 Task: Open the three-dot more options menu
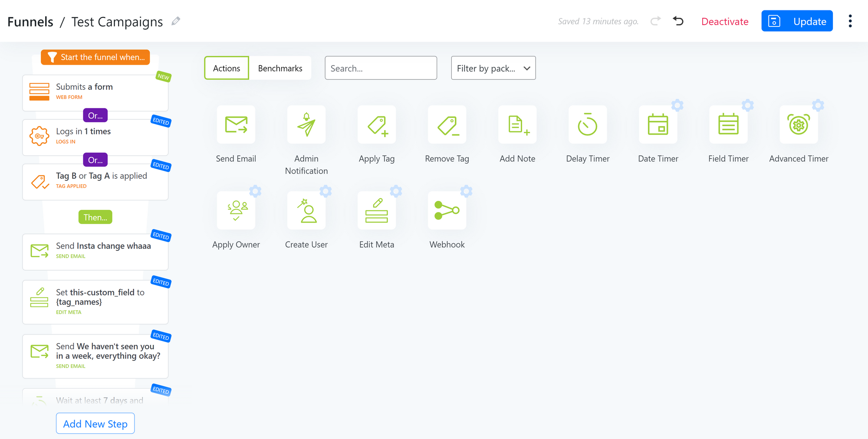tap(850, 21)
